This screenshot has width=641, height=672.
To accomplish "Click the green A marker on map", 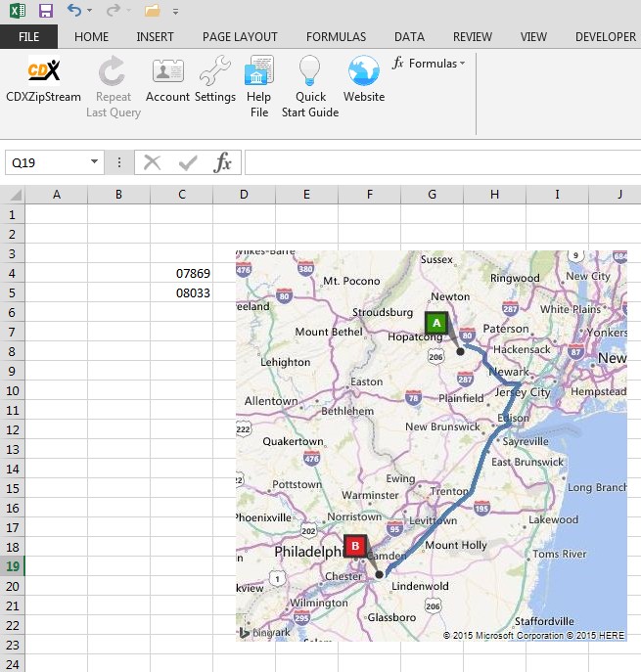I will pyautogui.click(x=436, y=323).
